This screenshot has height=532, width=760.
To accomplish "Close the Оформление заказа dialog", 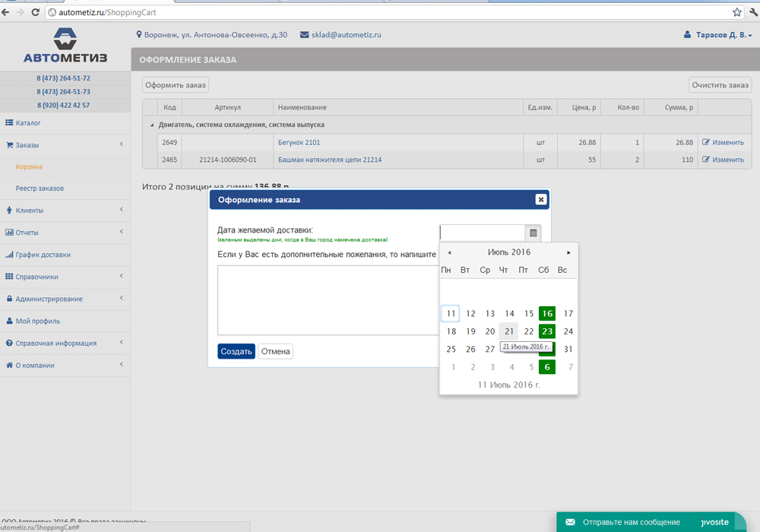I will click(540, 199).
